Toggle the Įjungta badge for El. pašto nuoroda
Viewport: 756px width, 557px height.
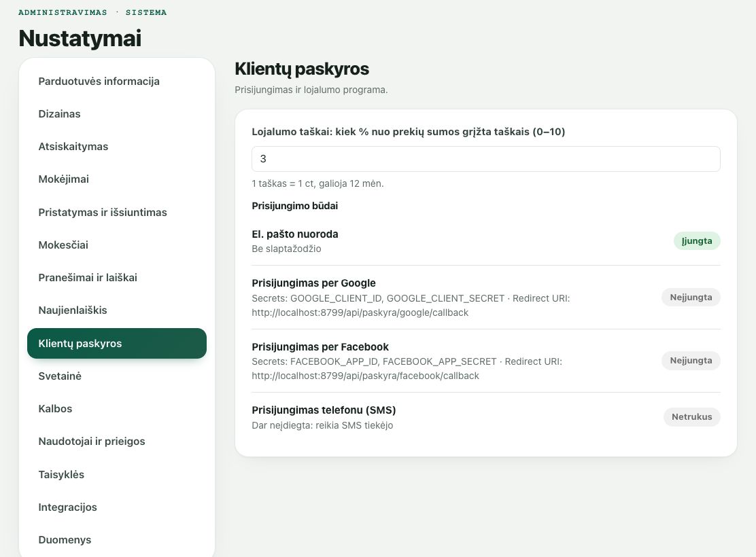click(697, 241)
